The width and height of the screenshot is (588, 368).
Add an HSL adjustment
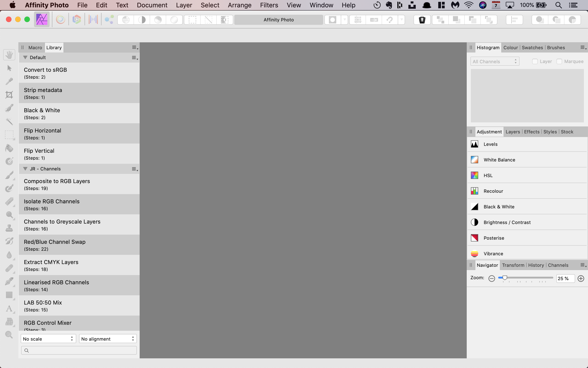pos(527,175)
